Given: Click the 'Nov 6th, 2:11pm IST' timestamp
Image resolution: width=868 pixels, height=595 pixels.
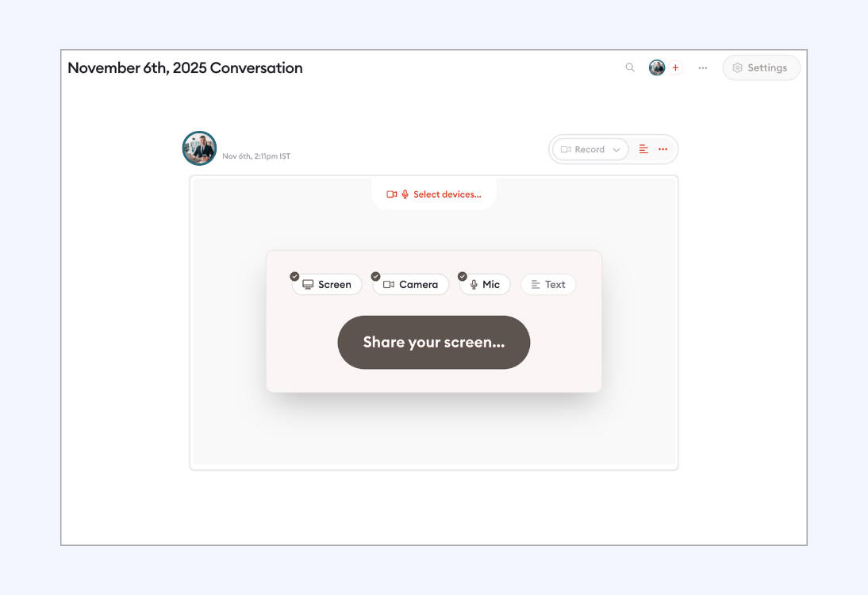Looking at the screenshot, I should click(256, 156).
